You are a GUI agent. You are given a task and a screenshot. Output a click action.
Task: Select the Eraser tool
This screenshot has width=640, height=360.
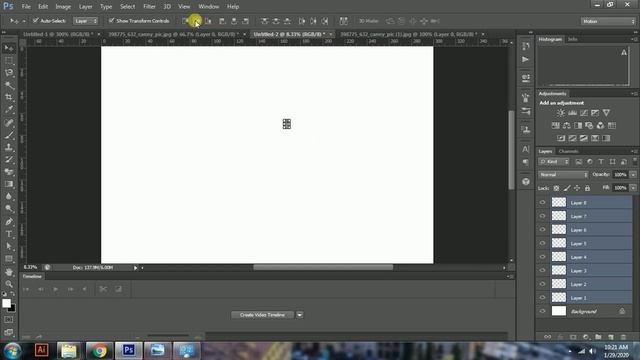(x=9, y=171)
